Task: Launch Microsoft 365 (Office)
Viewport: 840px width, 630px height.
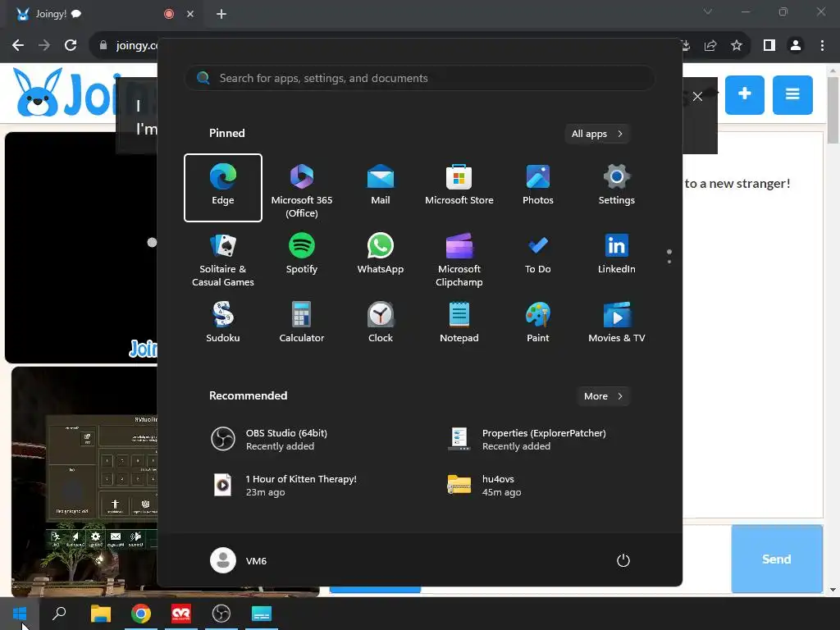Action: tap(302, 190)
